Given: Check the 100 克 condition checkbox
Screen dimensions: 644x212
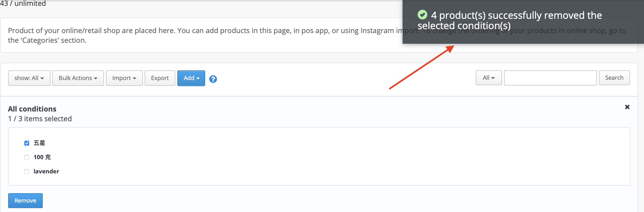Looking at the screenshot, I should (27, 157).
